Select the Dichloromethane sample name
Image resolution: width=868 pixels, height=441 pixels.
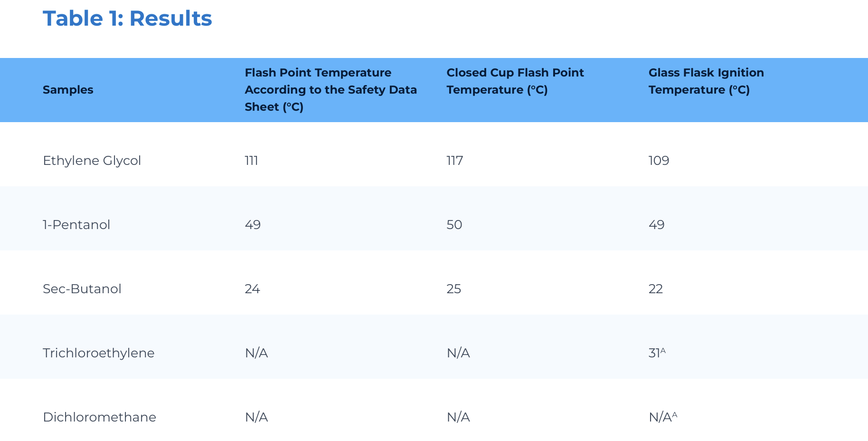100,417
